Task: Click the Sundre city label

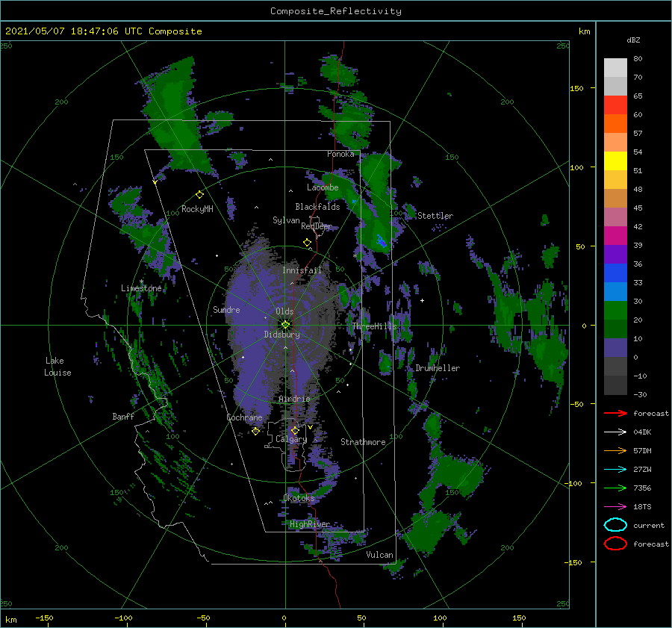Action: [226, 310]
